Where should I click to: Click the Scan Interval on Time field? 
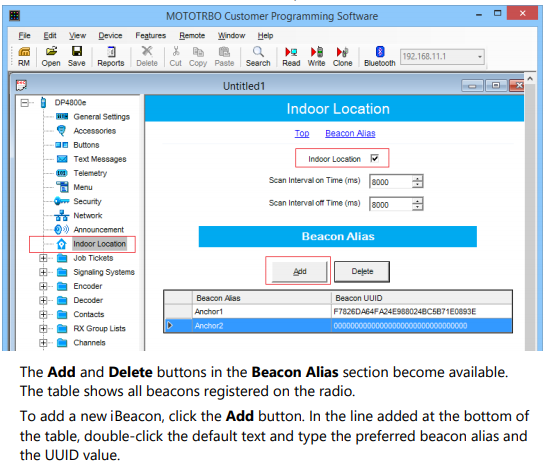[391, 181]
